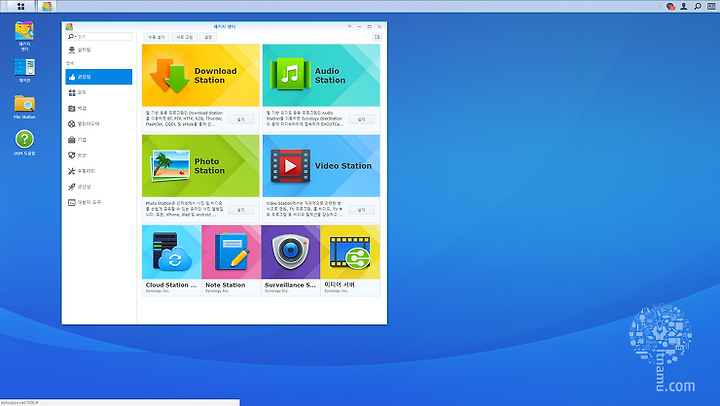
Task: Open the Note Station package tile
Action: coord(231,260)
